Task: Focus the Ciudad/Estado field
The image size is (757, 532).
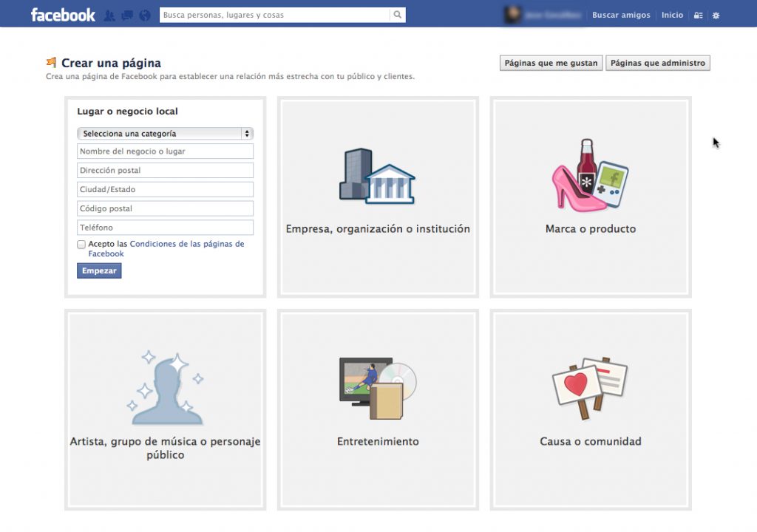Action: click(165, 189)
